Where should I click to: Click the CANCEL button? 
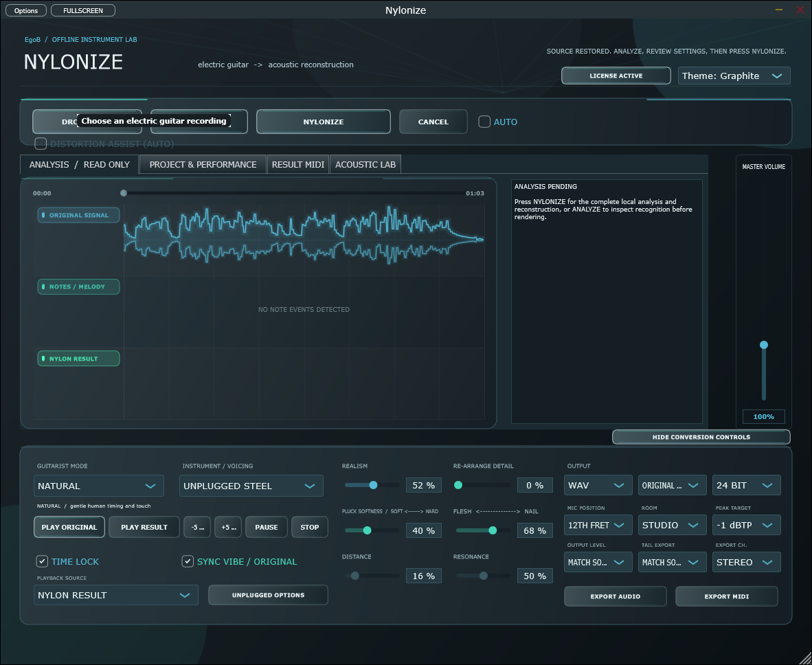[433, 122]
